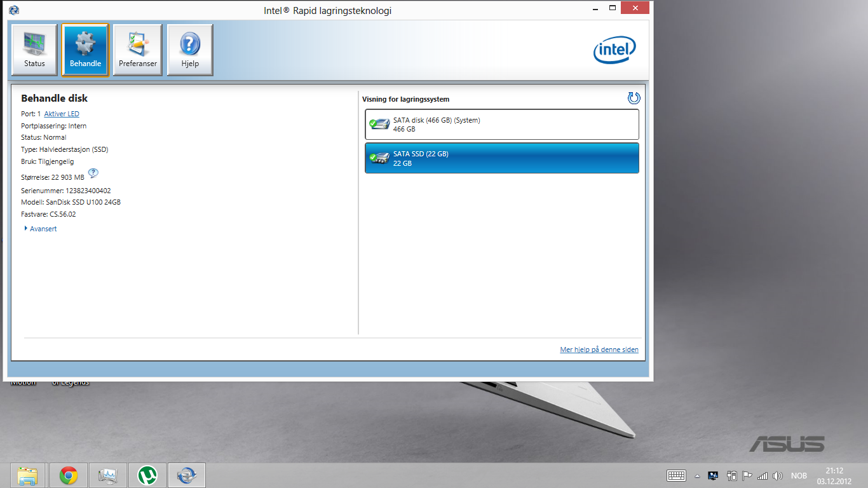Click the Behandle disk heading
Viewport: 868px width, 488px height.
(55, 98)
